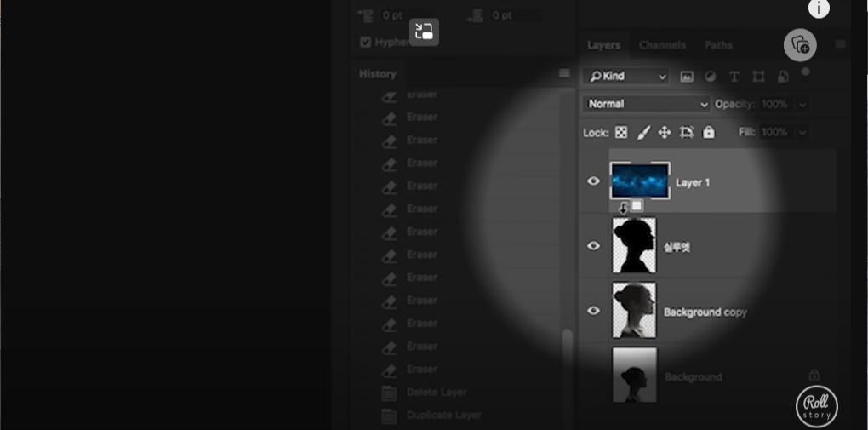Image resolution: width=868 pixels, height=430 pixels.
Task: Lock transparent pixels icon
Action: 621,133
